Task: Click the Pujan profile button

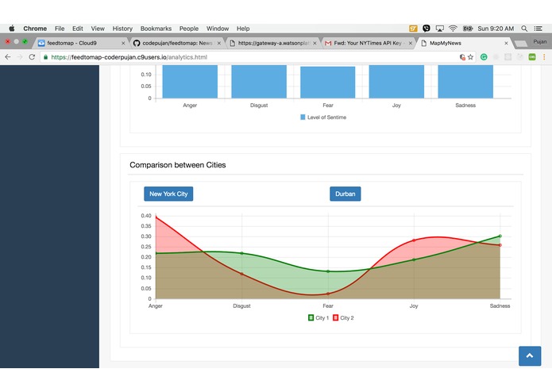Action: [x=539, y=42]
